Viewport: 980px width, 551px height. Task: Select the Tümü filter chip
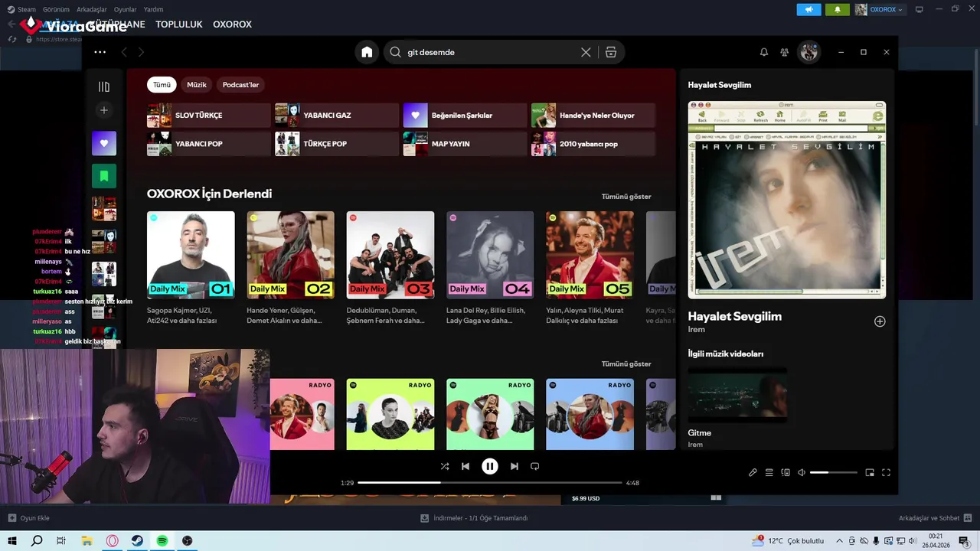(162, 85)
